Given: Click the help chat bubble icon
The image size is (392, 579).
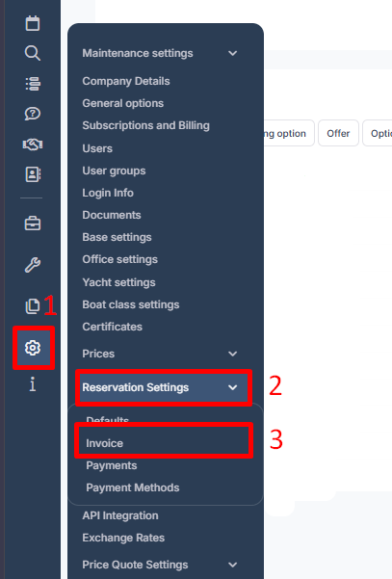Looking at the screenshot, I should (x=33, y=114).
